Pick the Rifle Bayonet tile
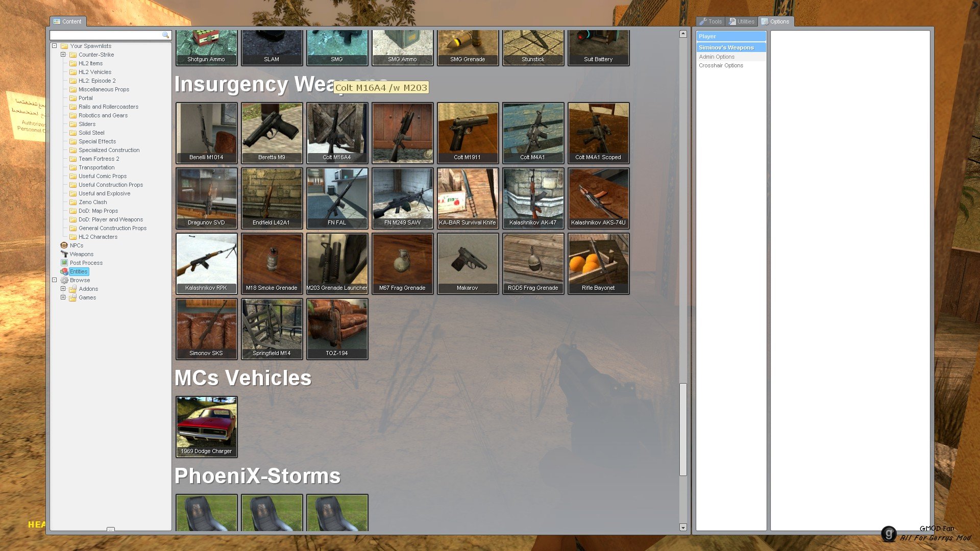This screenshot has height=551, width=980. (598, 263)
